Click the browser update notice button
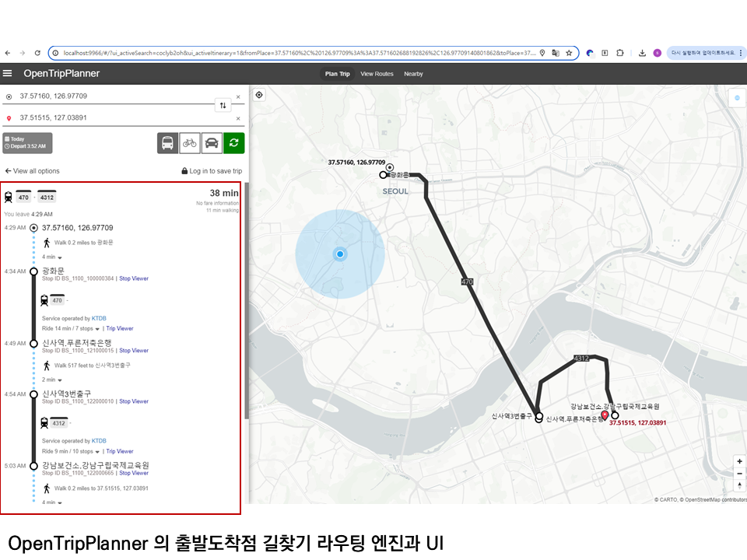This screenshot has width=747, height=560. tap(703, 53)
